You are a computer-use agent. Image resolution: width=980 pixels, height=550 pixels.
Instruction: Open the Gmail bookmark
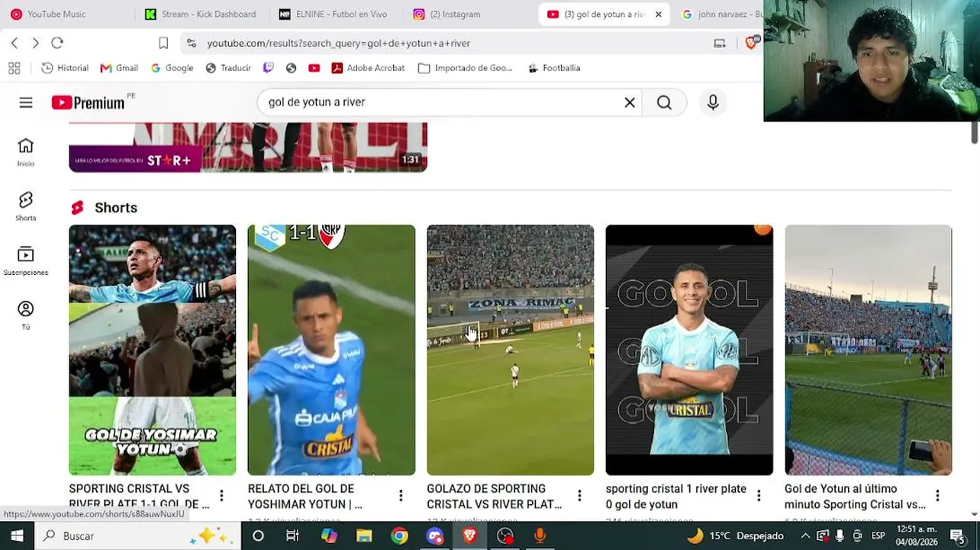[119, 68]
